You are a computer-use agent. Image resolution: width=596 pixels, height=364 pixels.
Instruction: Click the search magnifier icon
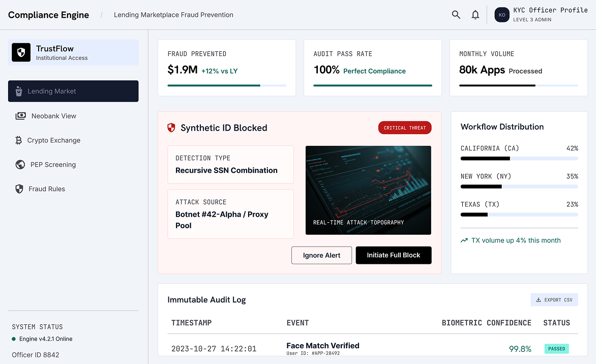(x=456, y=15)
